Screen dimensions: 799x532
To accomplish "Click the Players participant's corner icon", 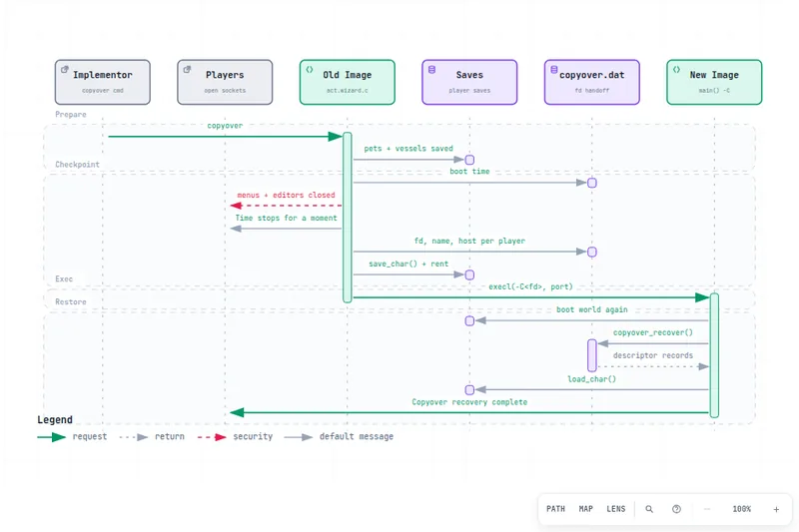I will pos(187,69).
